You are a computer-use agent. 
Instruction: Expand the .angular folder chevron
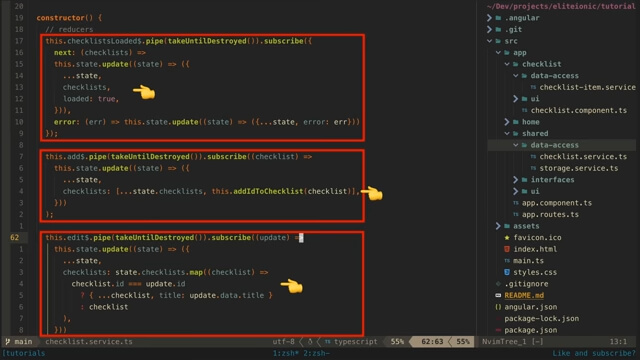coord(489,18)
